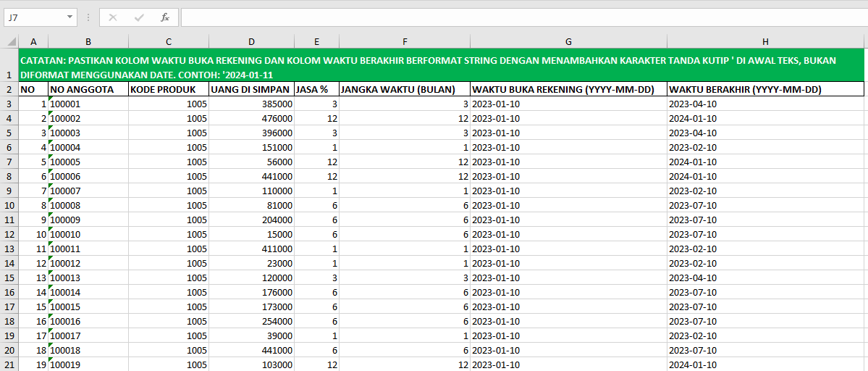Open the Name Box dropdown arrow

[x=69, y=17]
